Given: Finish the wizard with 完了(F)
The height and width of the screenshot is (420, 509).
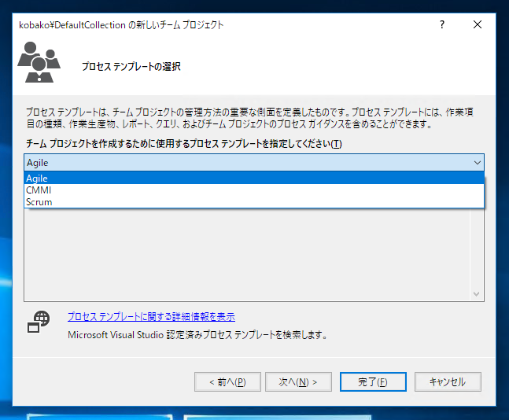Looking at the screenshot, I should click(373, 381).
